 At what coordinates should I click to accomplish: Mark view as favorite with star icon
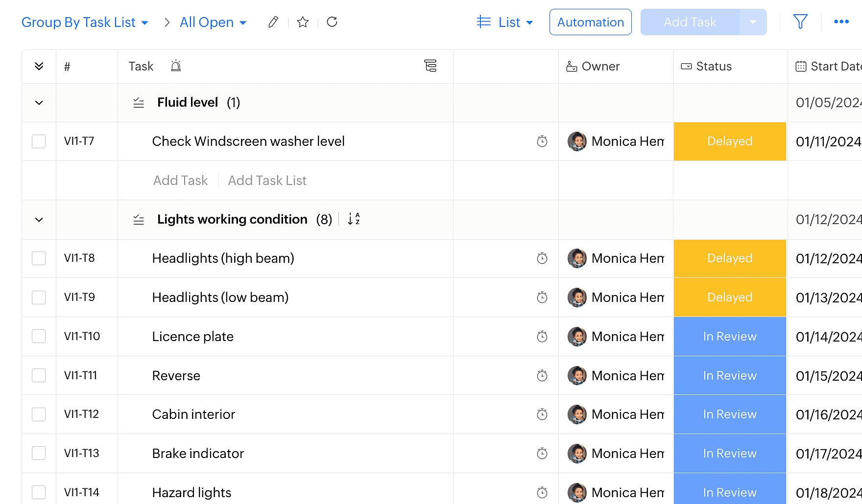coord(303,22)
